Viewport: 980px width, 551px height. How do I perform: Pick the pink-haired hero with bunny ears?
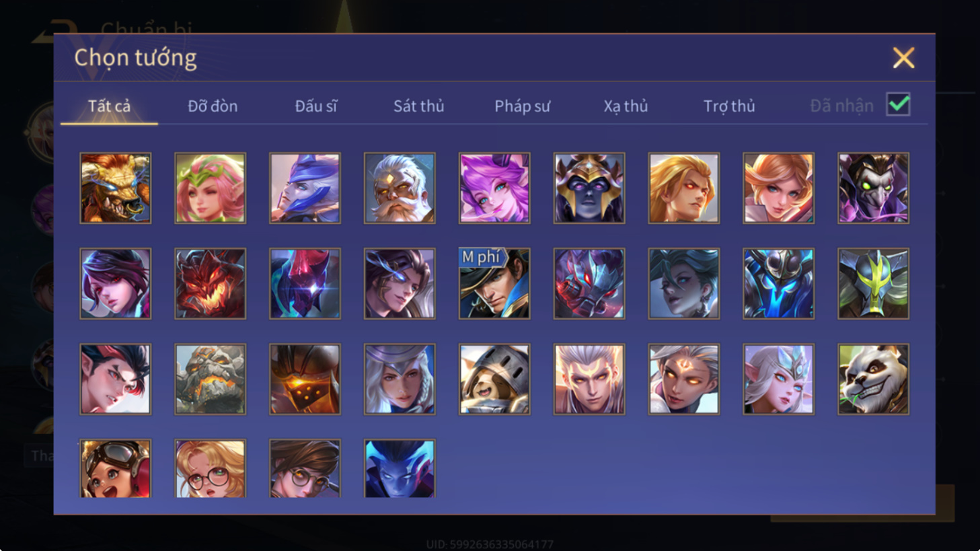494,188
